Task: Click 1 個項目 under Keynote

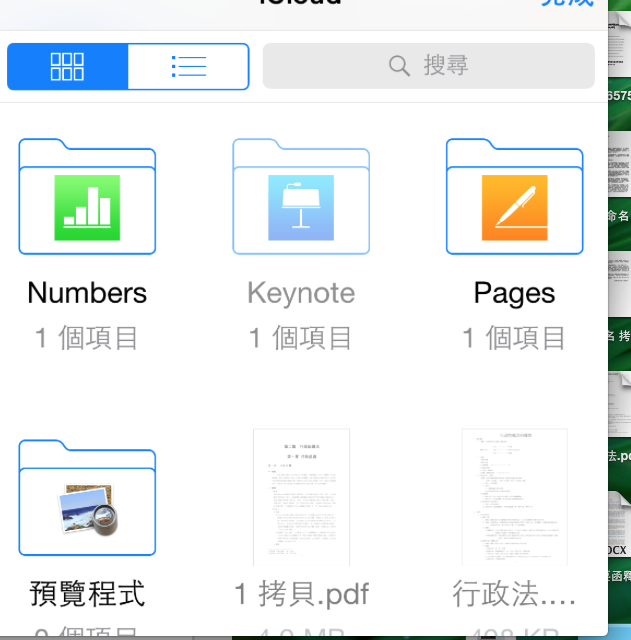Action: [x=300, y=338]
